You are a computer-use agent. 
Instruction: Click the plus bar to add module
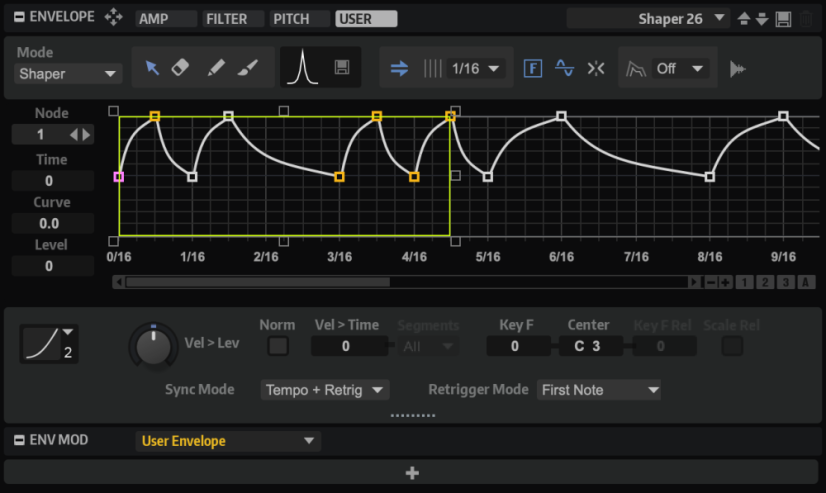point(412,473)
